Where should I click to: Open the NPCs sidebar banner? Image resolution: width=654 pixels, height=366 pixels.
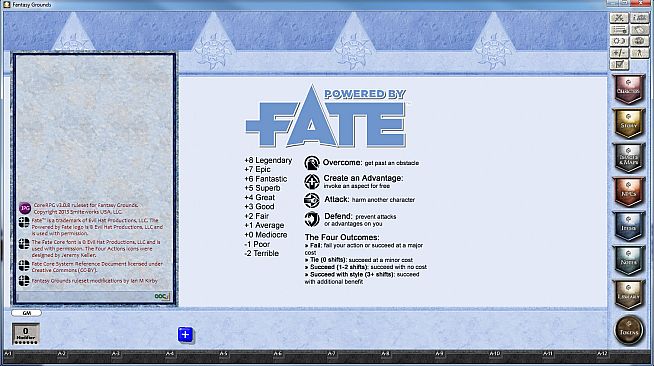point(629,192)
